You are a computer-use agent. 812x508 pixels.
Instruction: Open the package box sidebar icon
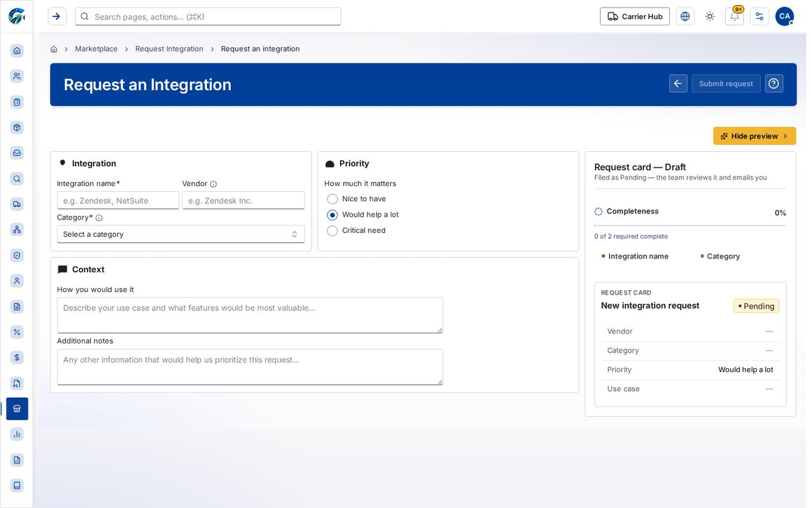[x=17, y=127]
